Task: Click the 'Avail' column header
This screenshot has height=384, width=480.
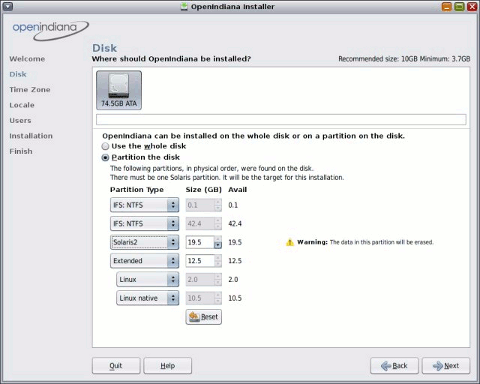Action: click(x=237, y=190)
